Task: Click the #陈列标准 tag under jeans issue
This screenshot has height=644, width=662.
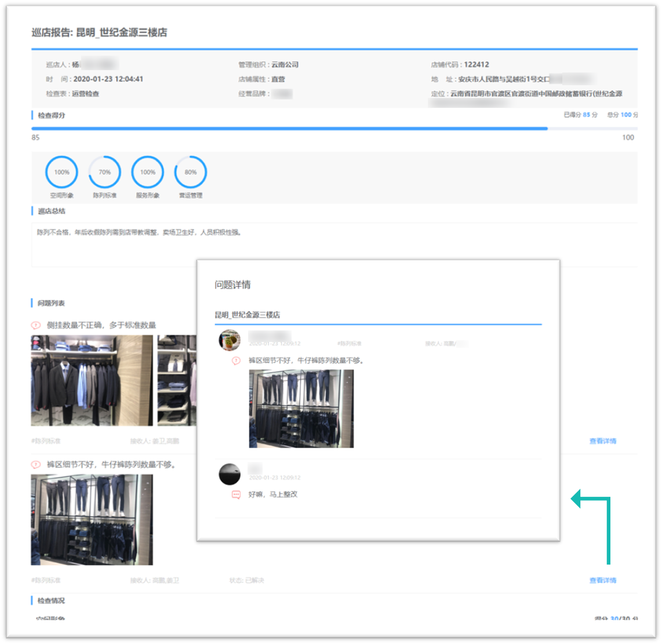Action: tap(46, 580)
